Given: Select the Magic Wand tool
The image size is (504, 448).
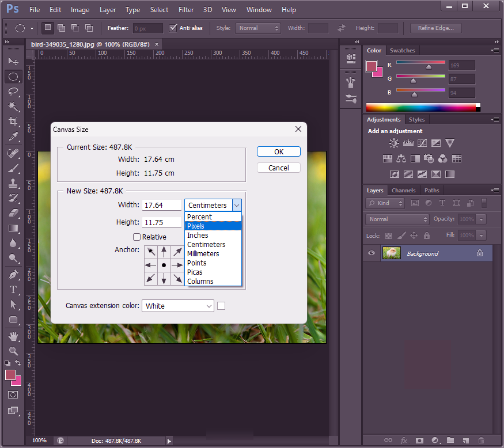Looking at the screenshot, I should 13,107.
